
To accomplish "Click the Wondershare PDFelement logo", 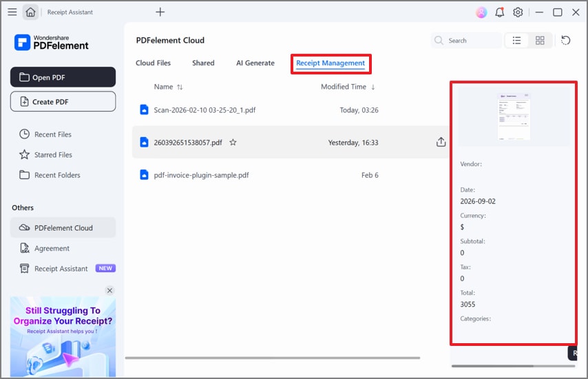I will click(52, 43).
